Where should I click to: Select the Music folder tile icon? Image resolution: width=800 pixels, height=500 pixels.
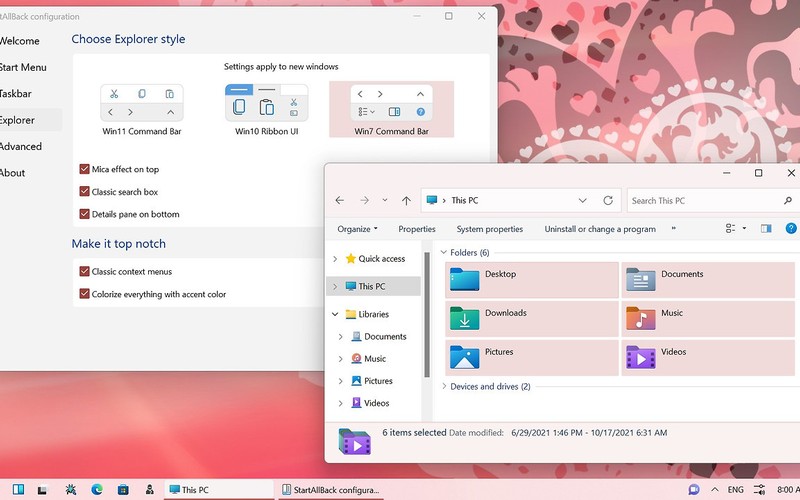pos(640,318)
